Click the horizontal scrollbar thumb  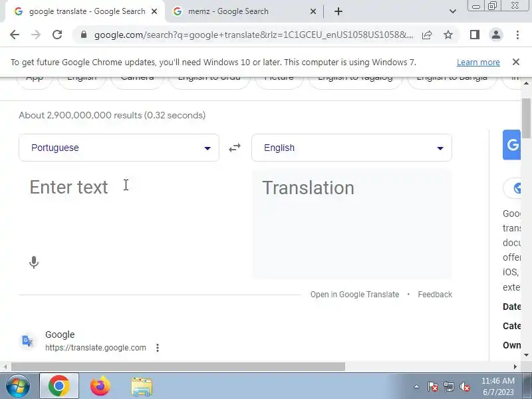178,367
